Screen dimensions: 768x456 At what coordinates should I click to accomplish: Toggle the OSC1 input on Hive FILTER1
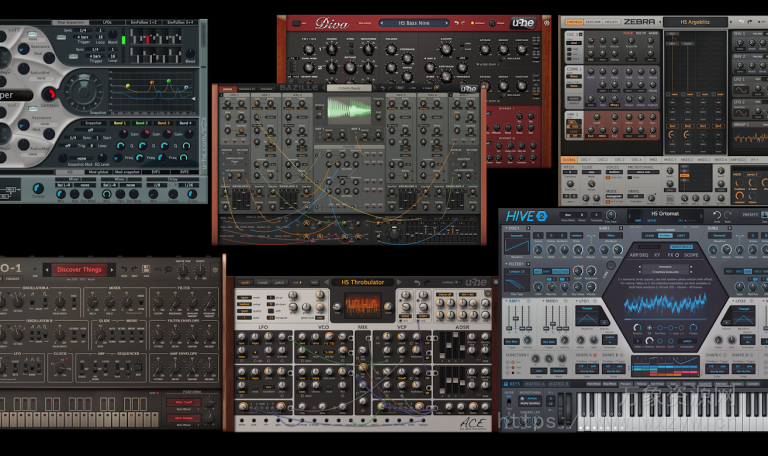tap(538, 271)
